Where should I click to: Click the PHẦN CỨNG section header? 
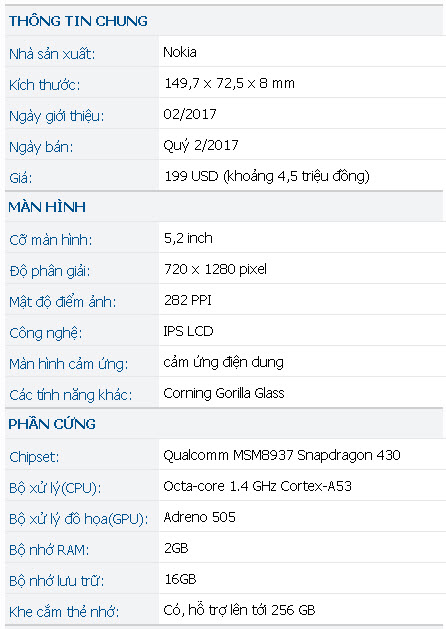click(52, 424)
